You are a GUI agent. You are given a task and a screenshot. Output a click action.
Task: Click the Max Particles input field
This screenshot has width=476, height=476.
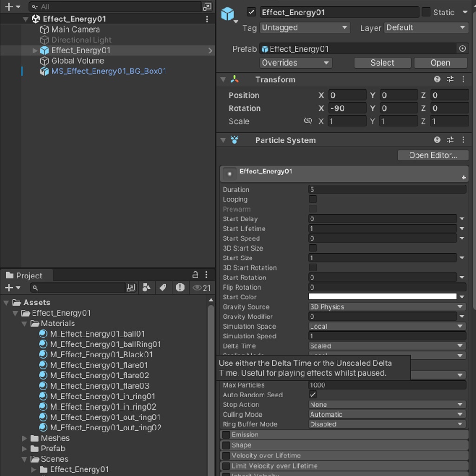point(387,385)
